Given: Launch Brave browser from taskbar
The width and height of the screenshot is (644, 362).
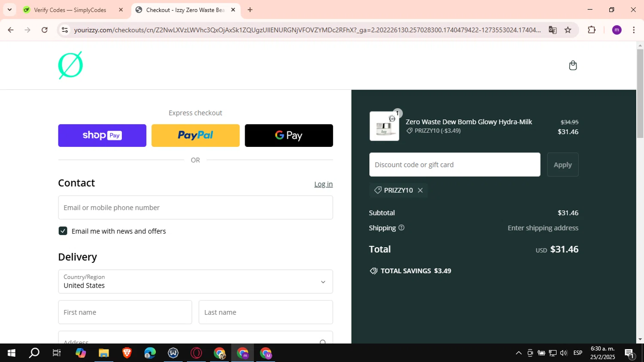Looking at the screenshot, I should [127, 353].
